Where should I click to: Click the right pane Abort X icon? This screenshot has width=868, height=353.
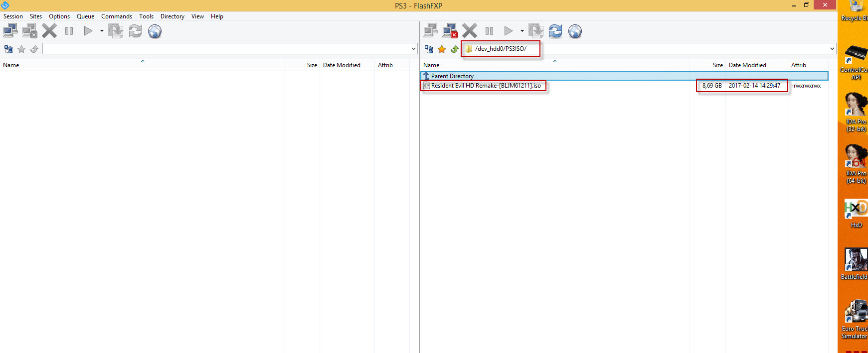(x=469, y=31)
